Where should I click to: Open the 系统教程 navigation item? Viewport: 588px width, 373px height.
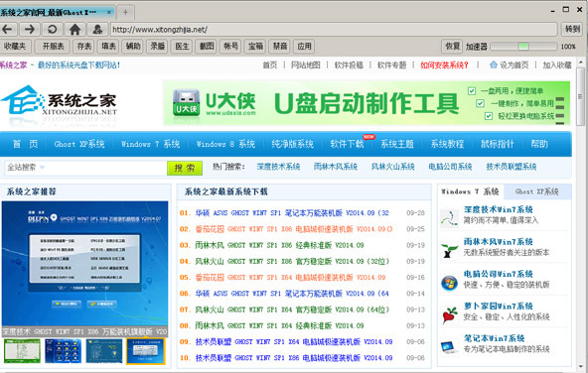pos(447,144)
